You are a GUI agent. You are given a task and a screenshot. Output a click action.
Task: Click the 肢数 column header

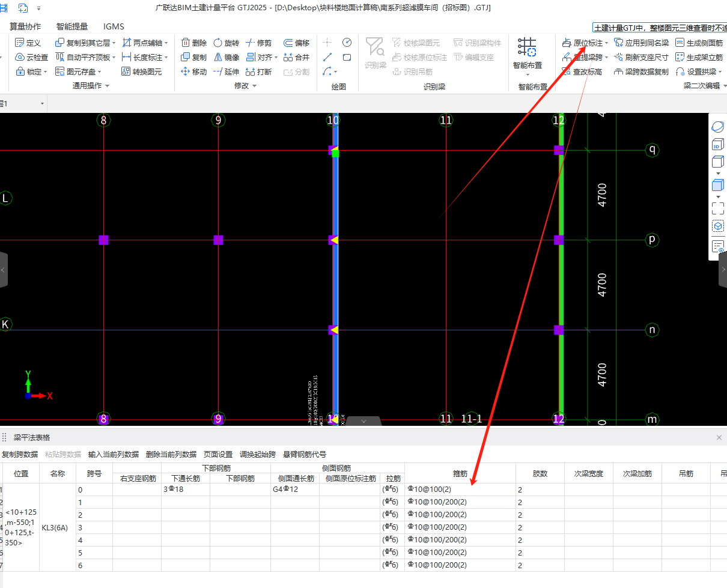tap(540, 473)
